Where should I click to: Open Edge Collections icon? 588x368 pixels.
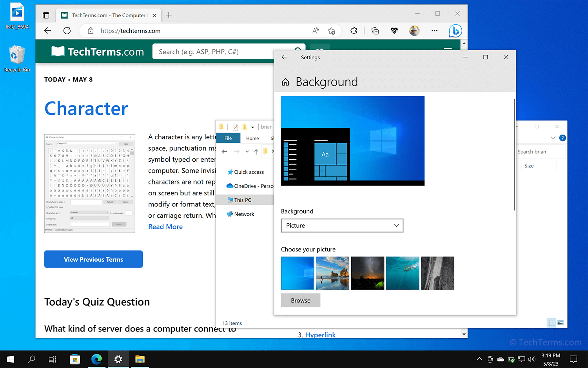pos(375,31)
